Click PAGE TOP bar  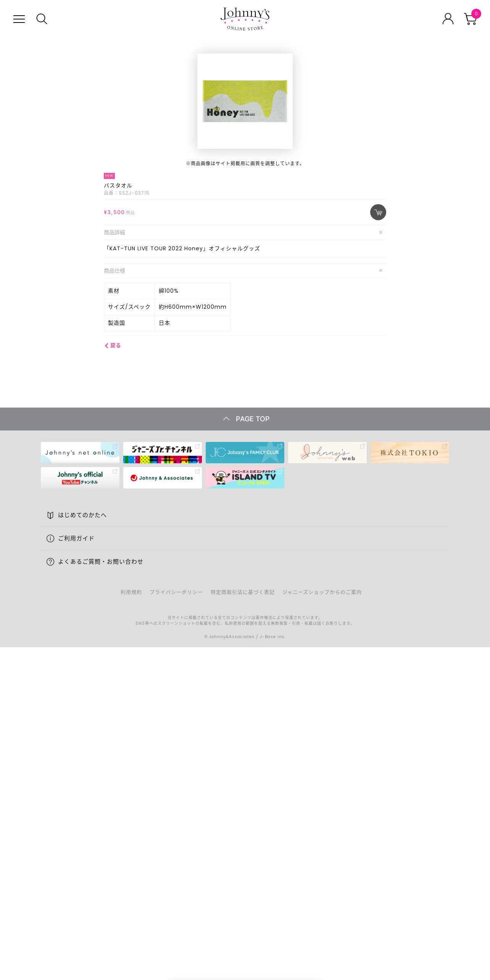pyautogui.click(x=245, y=419)
